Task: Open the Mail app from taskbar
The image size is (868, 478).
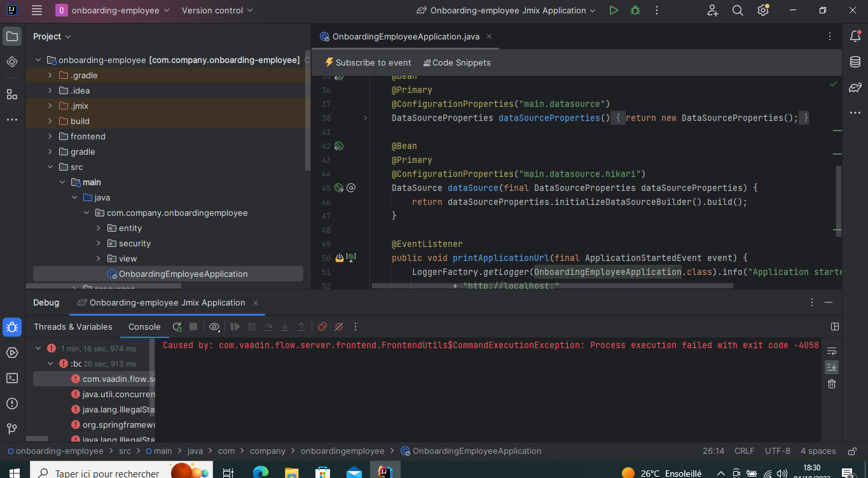Action: [x=354, y=472]
